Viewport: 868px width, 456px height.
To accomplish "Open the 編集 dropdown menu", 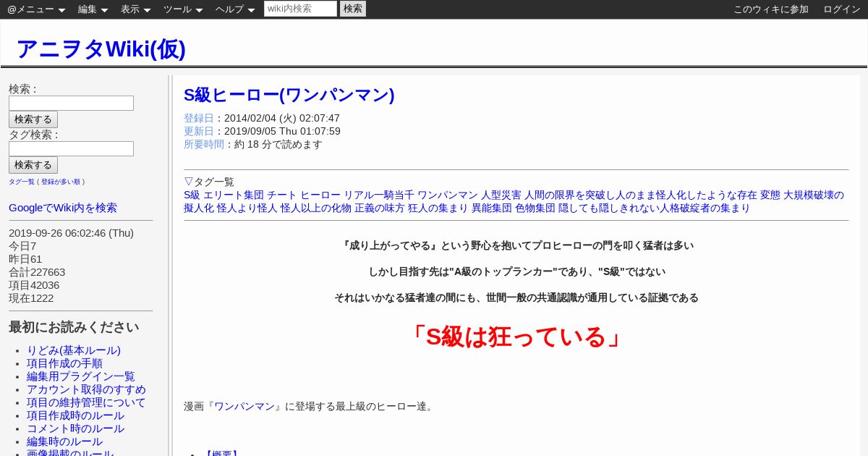I will click(93, 9).
